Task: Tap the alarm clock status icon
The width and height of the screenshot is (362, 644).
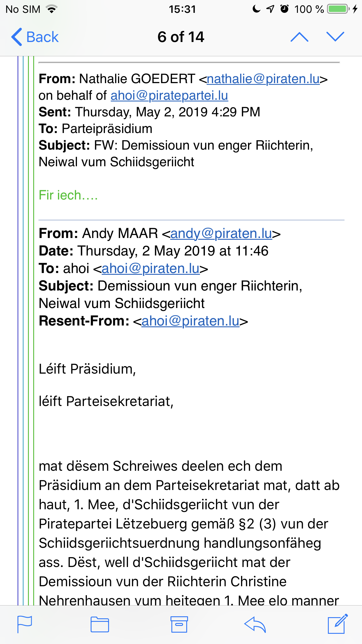Action: [x=284, y=9]
